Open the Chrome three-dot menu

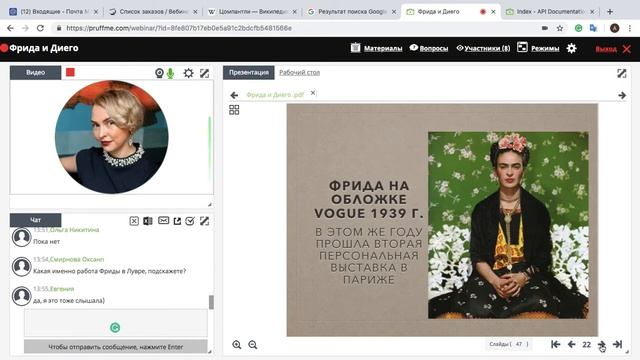point(630,28)
